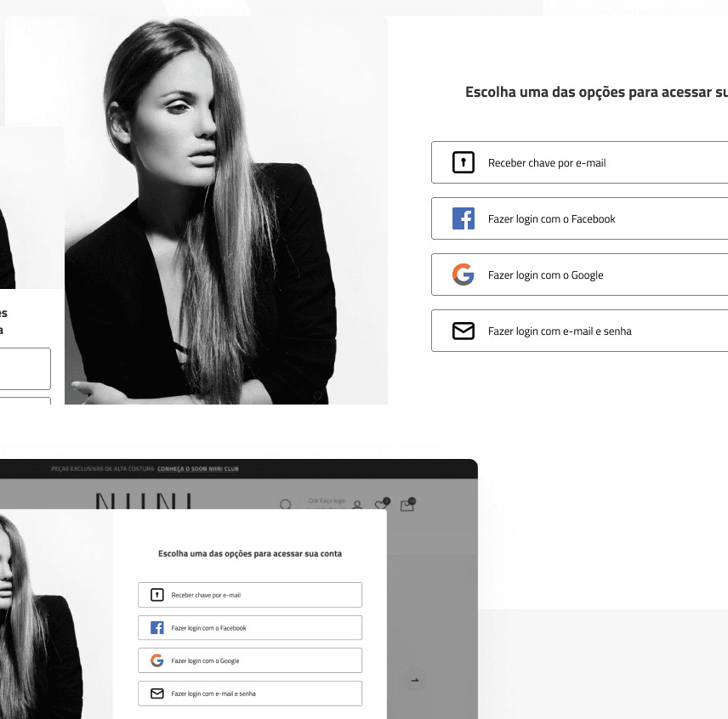The image size is (728, 719).
Task: Choose 'Fazer login com e-mail e senha' in the large panel
Action: point(579,331)
